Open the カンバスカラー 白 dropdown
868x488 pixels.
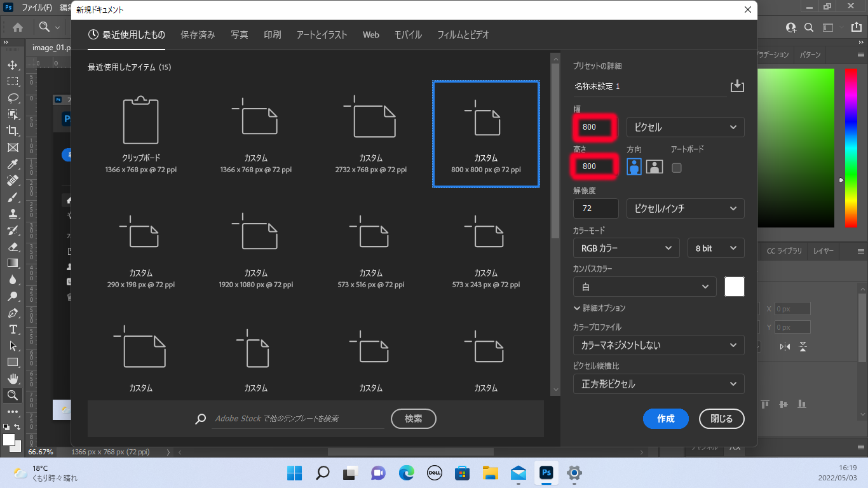[x=645, y=287]
